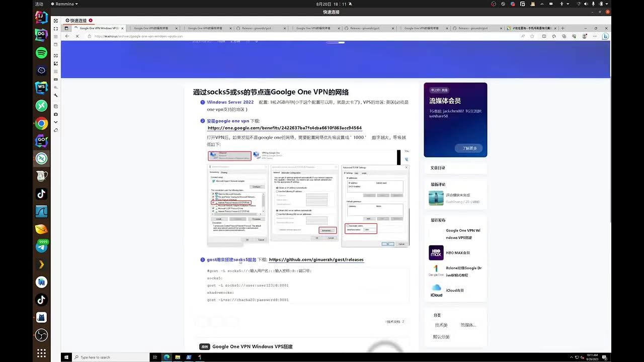Select 流媒体 category
The height and width of the screenshot is (362, 644).
pos(468,325)
